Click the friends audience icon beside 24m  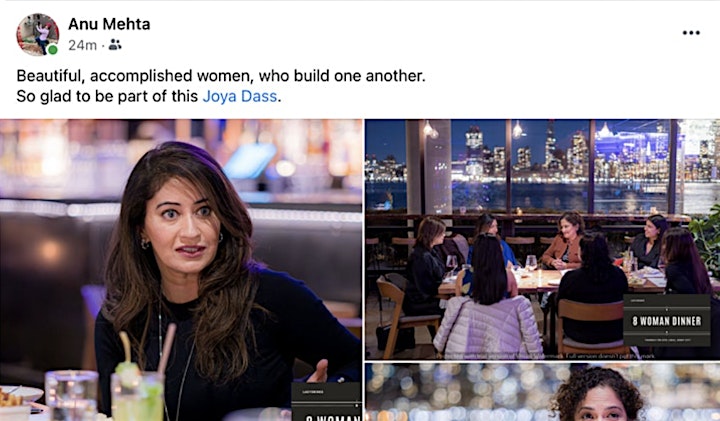pos(115,45)
